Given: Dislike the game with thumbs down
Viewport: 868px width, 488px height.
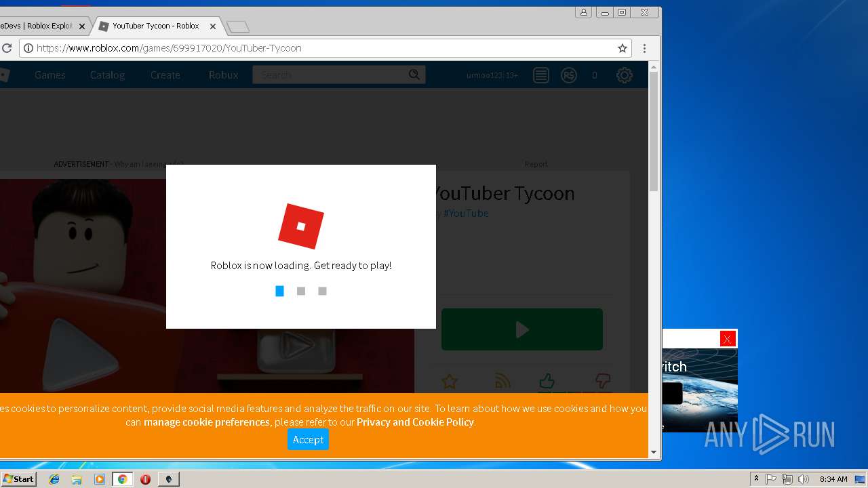Looking at the screenshot, I should [602, 381].
